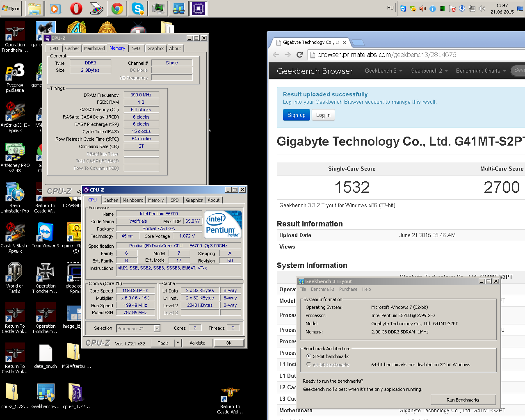This screenshot has height=420, width=525.
Task: Click the 1196.93 MHz Core Speed value
Action: pos(135,290)
